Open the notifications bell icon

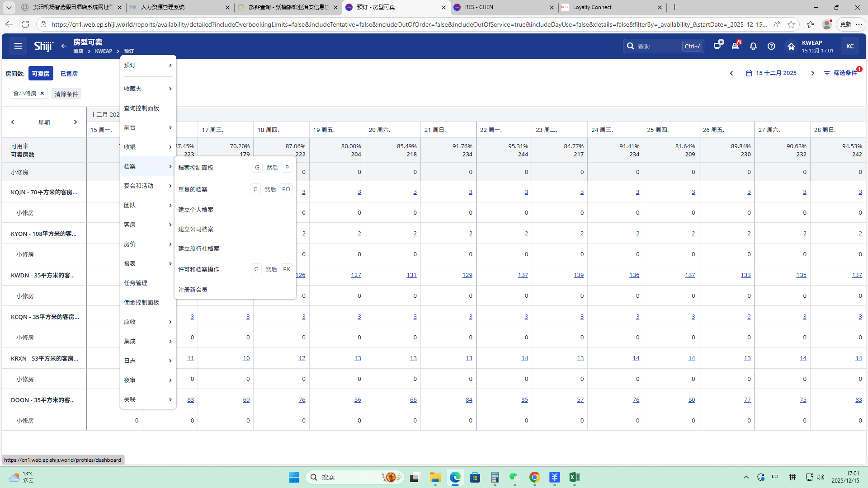(x=753, y=46)
